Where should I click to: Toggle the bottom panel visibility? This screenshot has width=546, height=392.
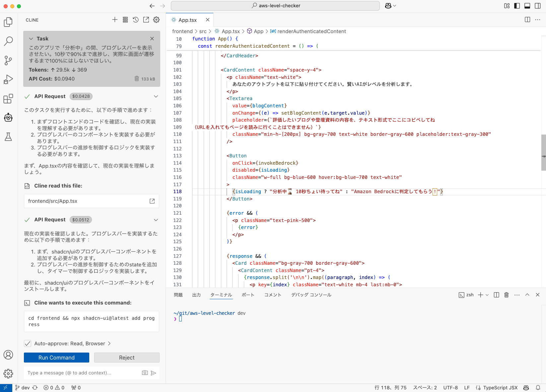click(x=527, y=6)
